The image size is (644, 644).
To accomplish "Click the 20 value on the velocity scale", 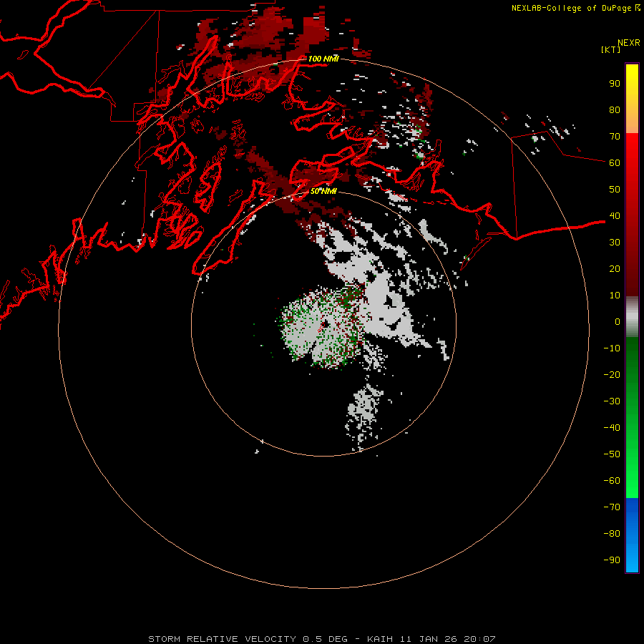I will [x=615, y=268].
